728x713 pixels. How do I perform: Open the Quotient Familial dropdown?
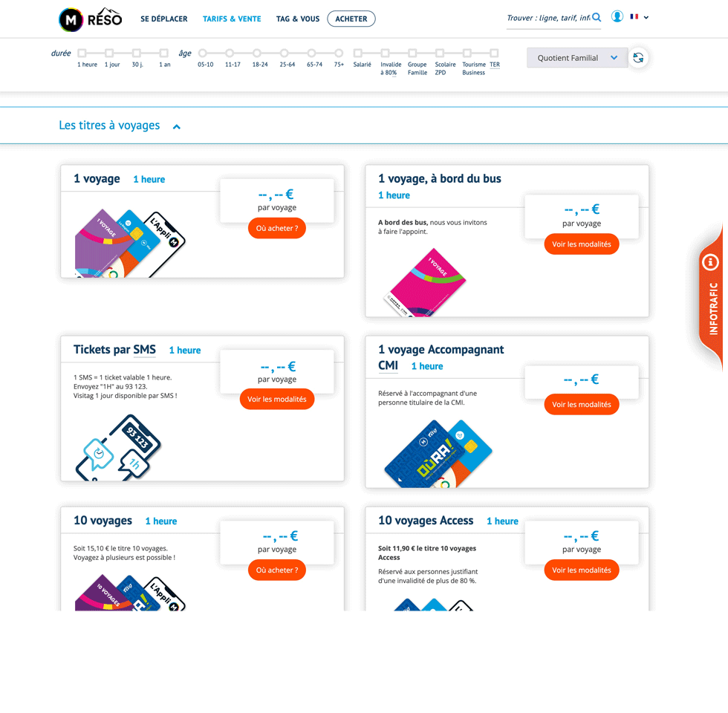point(576,58)
